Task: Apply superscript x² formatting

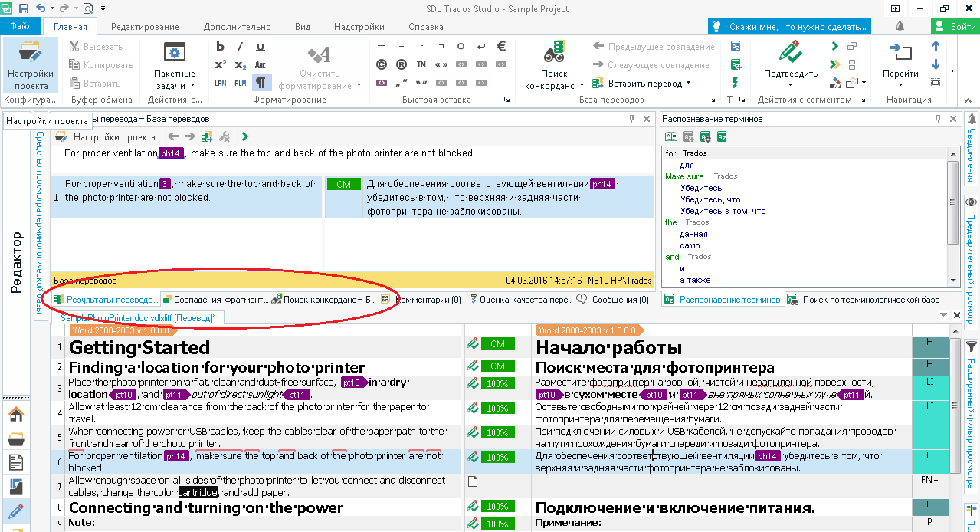Action: coord(221,64)
